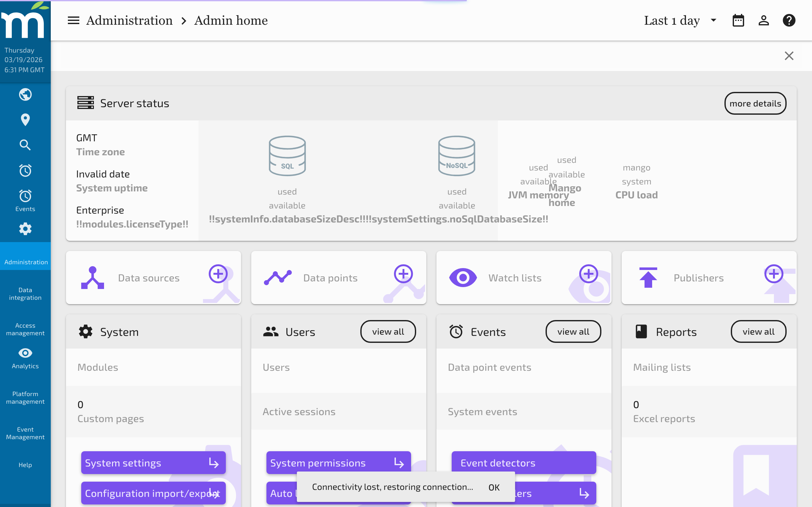Create a Watch list using plus icon
Viewport: 812px width, 507px height.
[x=589, y=273]
